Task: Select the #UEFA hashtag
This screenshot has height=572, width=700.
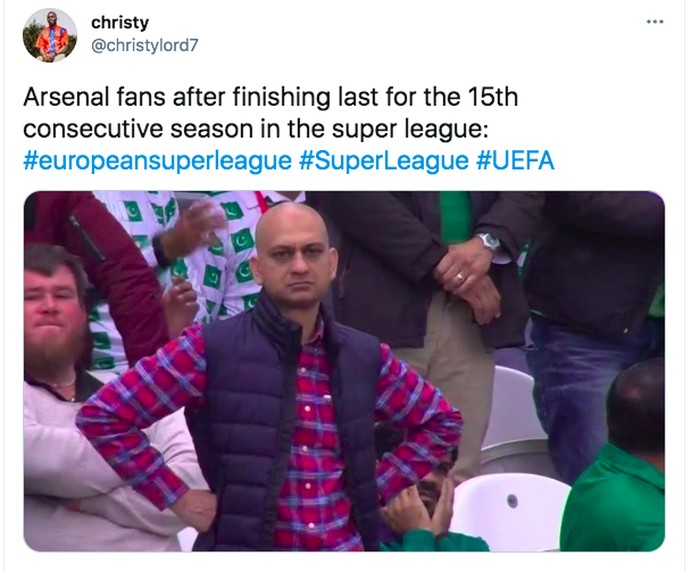Action: click(518, 159)
